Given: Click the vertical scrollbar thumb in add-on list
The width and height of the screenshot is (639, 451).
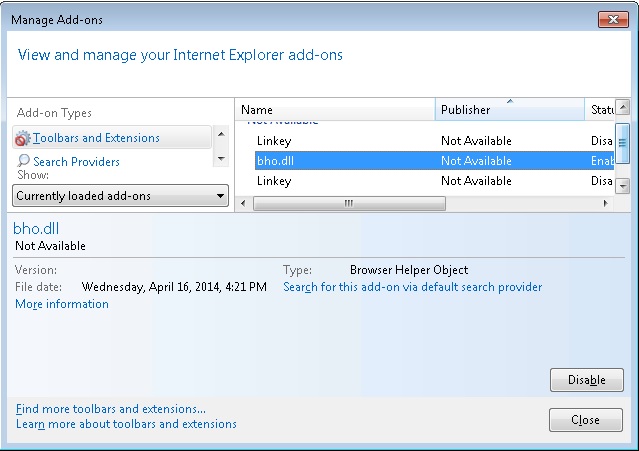Looking at the screenshot, I should coord(622,143).
